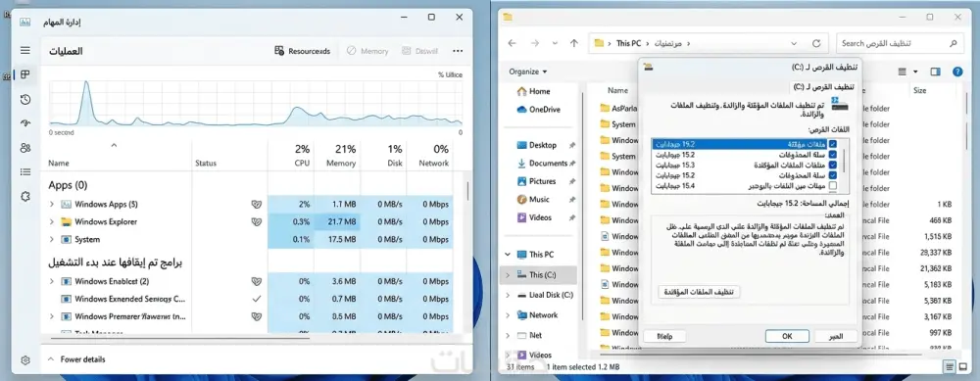Open the Details list icon in Task Manager sidebar
Viewport: 980px width, 381px height.
click(x=25, y=171)
